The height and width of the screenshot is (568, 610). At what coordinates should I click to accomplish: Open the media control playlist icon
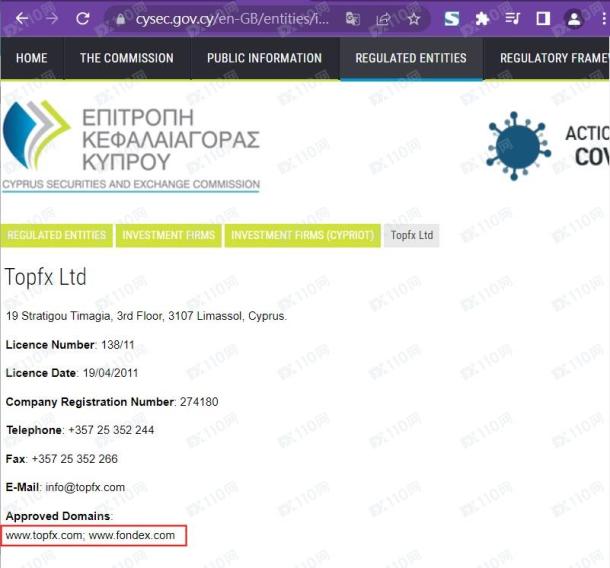pyautogui.click(x=512, y=18)
